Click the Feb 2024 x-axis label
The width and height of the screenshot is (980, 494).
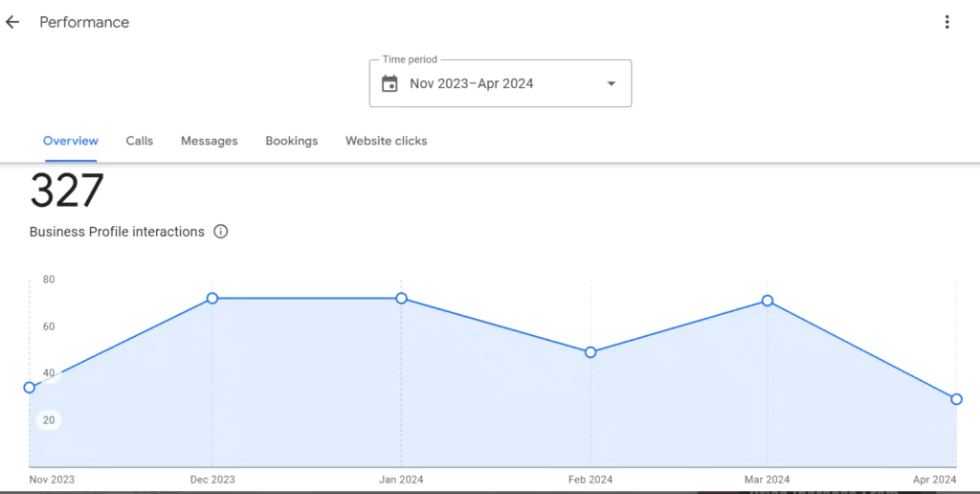590,480
